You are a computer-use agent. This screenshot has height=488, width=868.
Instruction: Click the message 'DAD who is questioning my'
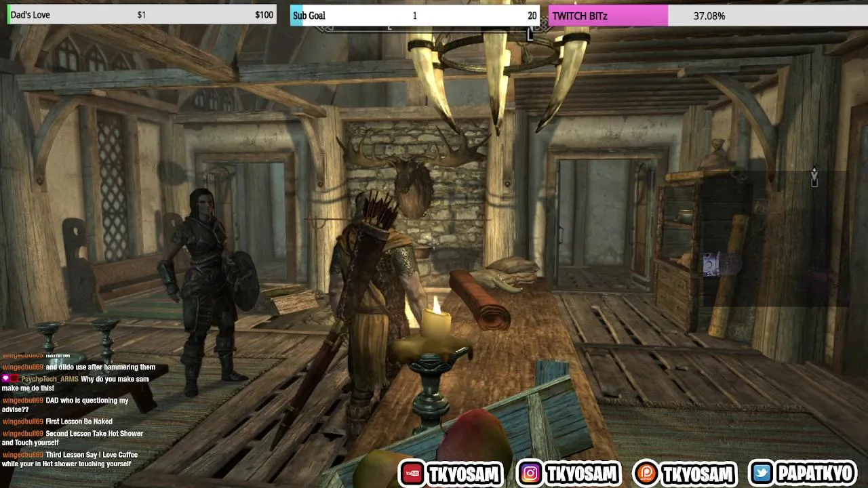[x=87, y=401]
